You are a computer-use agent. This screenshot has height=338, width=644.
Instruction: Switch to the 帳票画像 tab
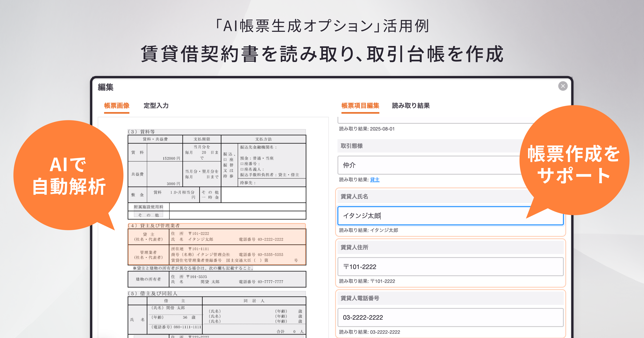(x=116, y=106)
